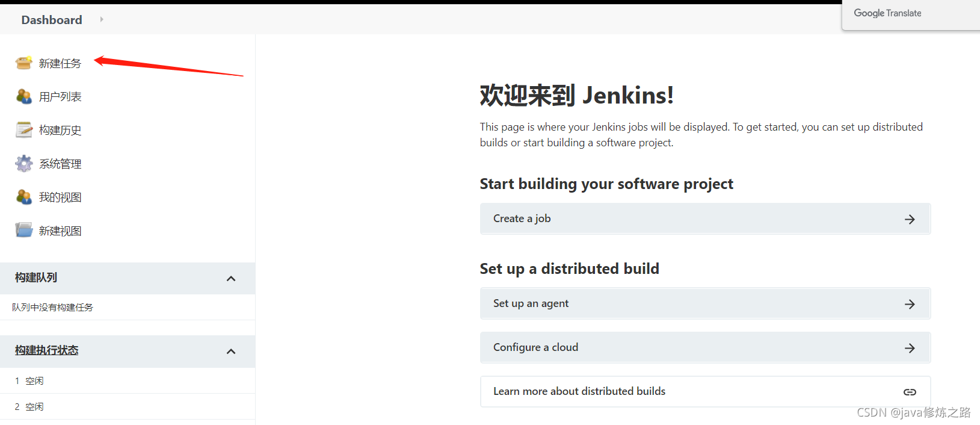Select the 队列中没有构建任务 text
980x425 pixels.
point(52,307)
